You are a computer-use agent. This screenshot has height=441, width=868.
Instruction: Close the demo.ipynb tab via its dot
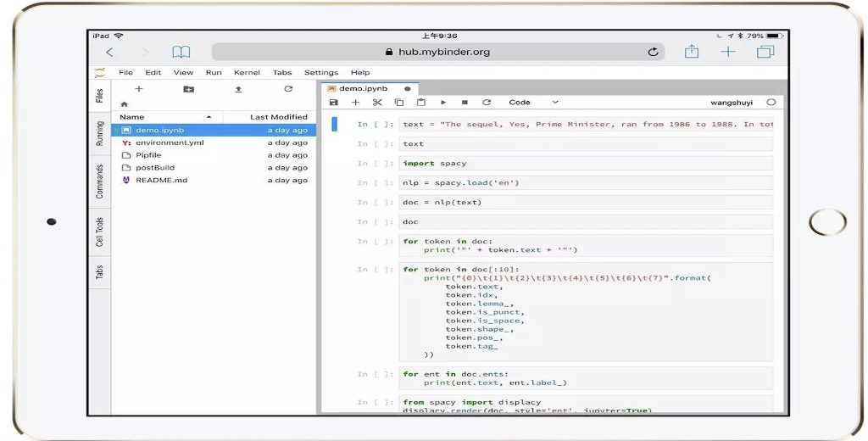click(408, 89)
